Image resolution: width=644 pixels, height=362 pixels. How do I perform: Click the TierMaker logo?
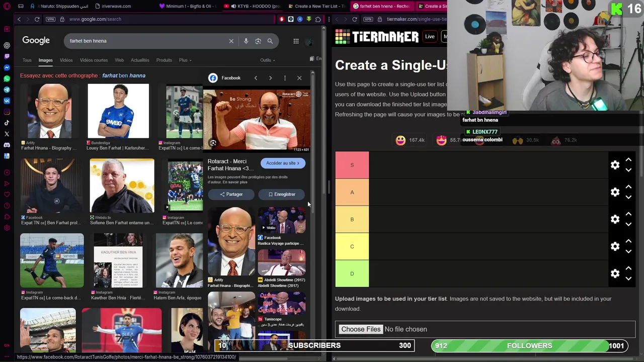[377, 37]
